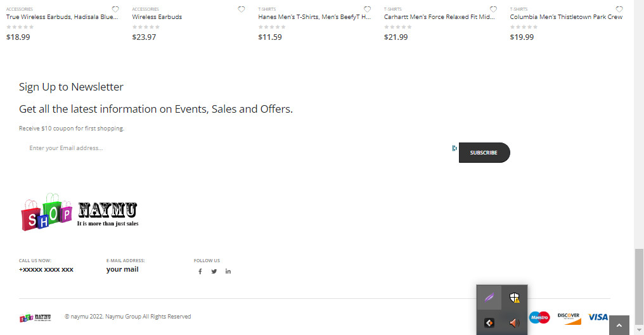Click the 'your mail' email address text
Viewport: 644px width, 335px height.
(122, 270)
